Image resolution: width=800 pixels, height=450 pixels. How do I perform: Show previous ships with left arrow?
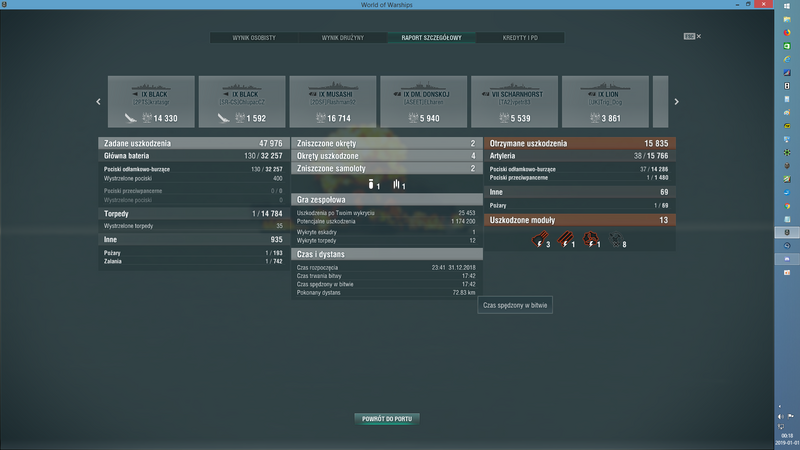tap(98, 102)
